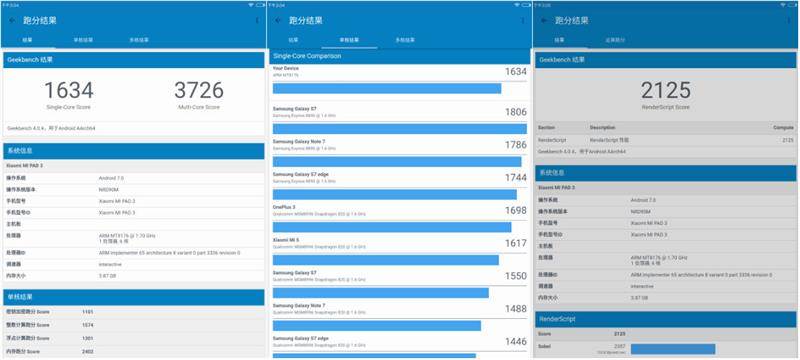The width and height of the screenshot is (800, 360).
Task: Select the 结果 tab on the middle screen
Action: point(293,40)
